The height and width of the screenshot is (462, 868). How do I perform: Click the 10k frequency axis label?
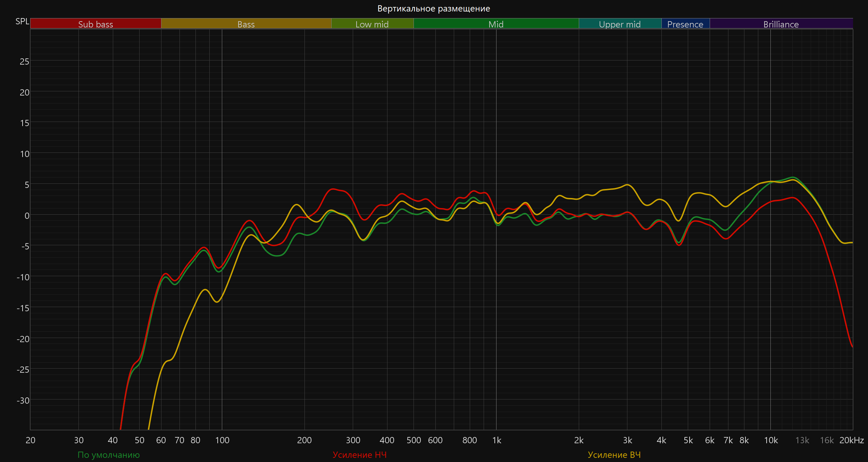tap(771, 440)
